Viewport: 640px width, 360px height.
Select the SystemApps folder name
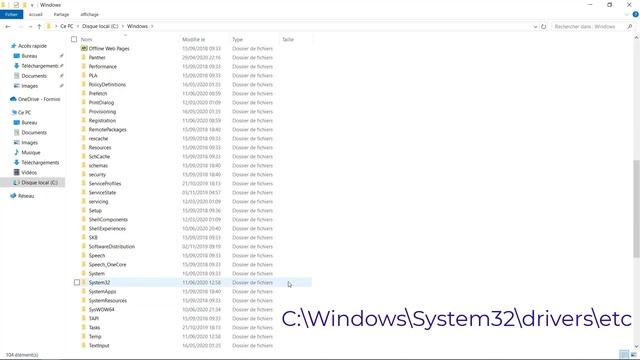102,291
